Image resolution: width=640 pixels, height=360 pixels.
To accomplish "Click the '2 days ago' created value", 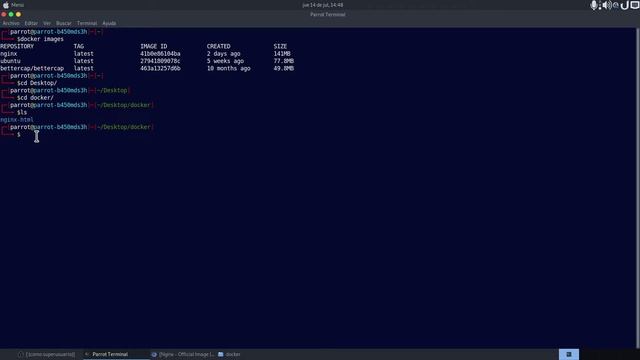I will (223, 53).
